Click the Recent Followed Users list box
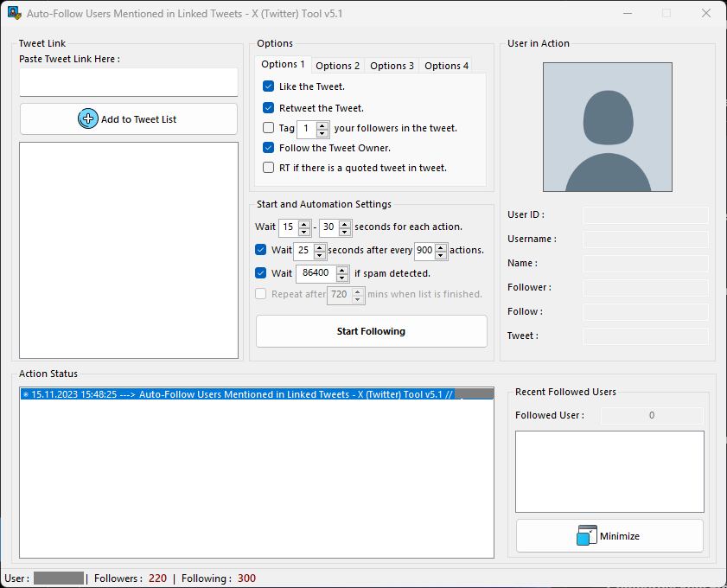727x588 pixels. 609,471
